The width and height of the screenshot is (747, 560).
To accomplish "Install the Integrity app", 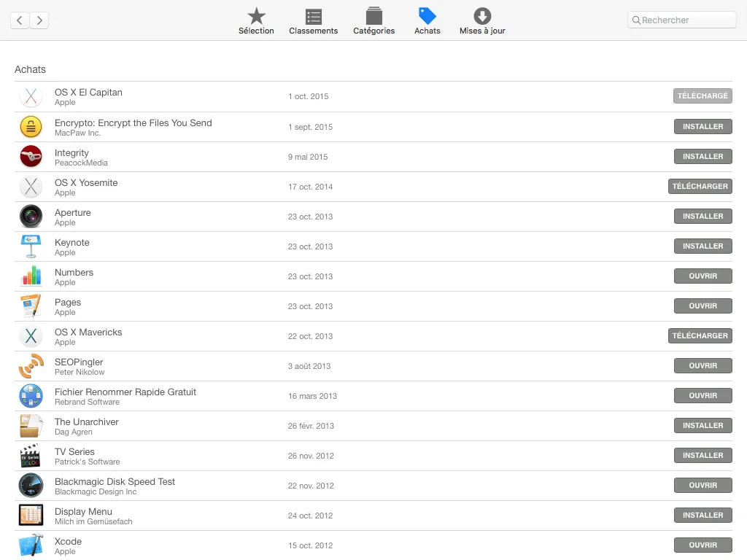I will pos(703,157).
